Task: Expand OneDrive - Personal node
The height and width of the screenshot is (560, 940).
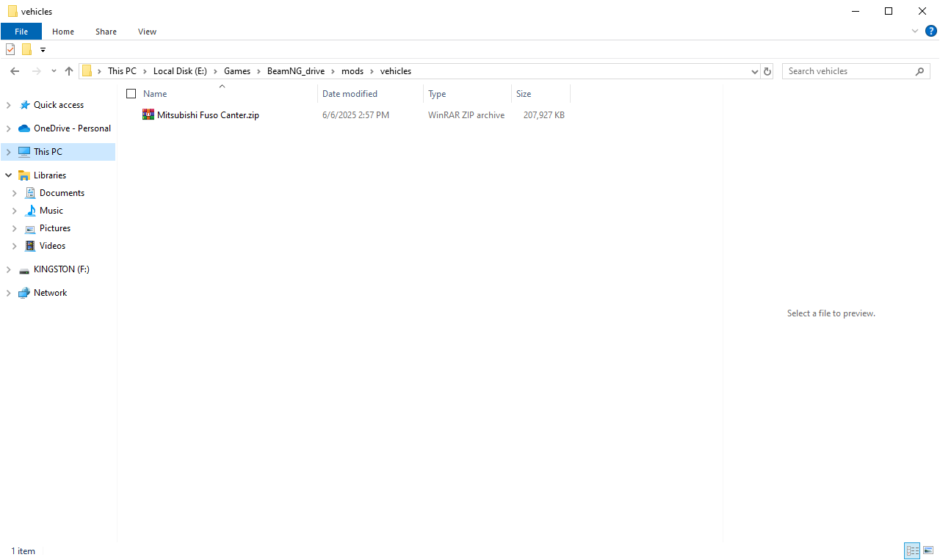Action: [9, 128]
